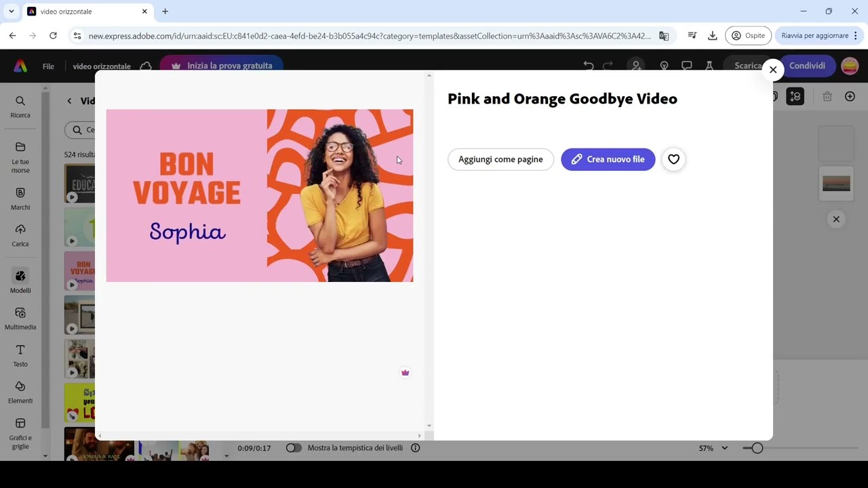Click the trash delete icon
This screenshot has width=868, height=488.
pos(827,97)
